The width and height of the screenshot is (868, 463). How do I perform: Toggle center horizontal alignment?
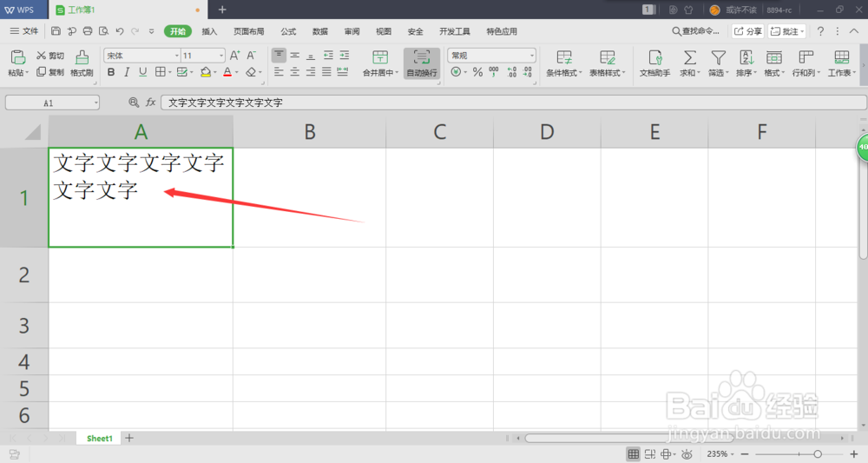click(295, 72)
